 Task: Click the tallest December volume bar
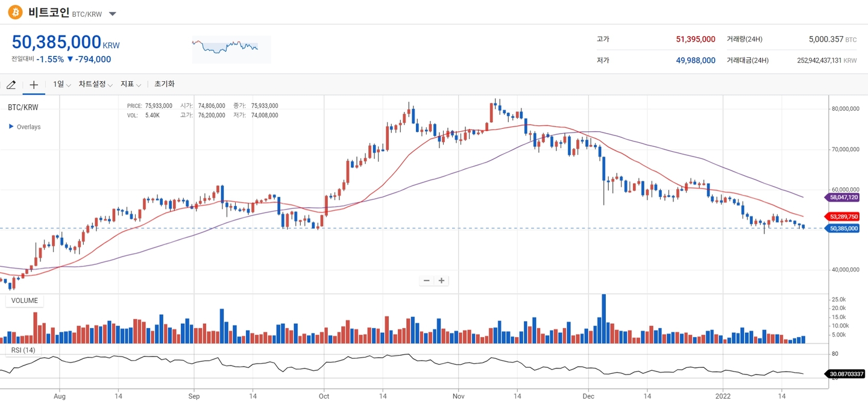(603, 319)
